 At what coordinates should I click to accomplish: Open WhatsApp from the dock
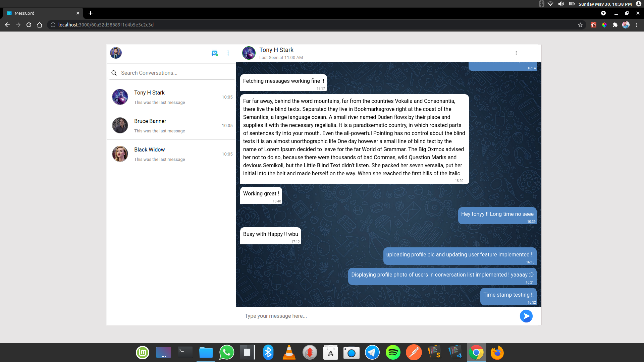tap(226, 352)
